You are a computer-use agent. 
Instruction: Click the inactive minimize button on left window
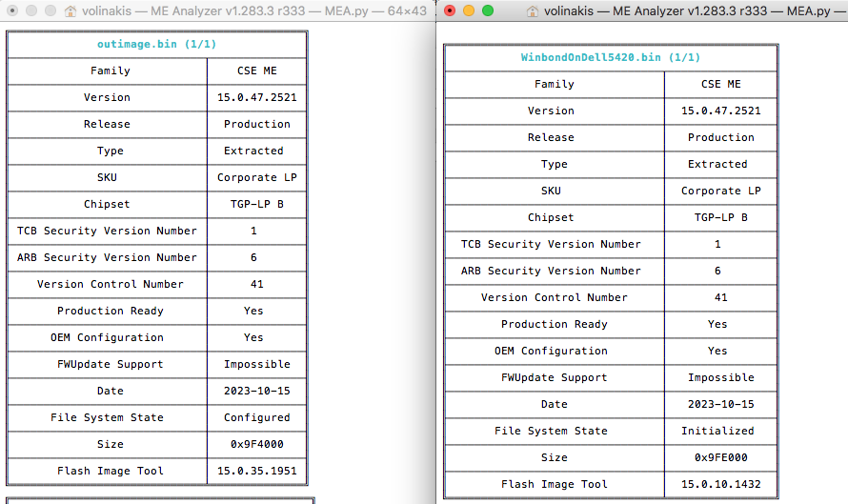pos(29,10)
